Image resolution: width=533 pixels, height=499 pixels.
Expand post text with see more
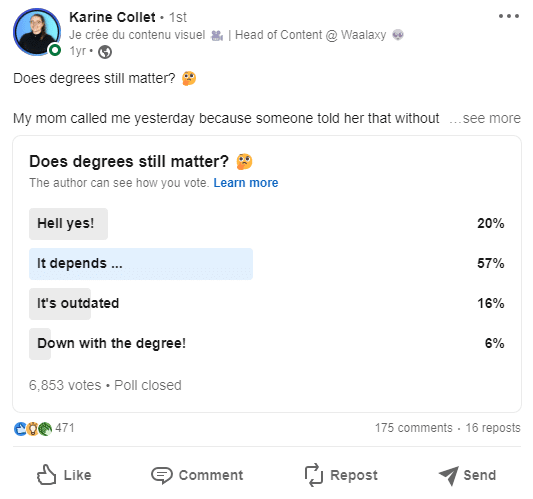click(x=485, y=118)
